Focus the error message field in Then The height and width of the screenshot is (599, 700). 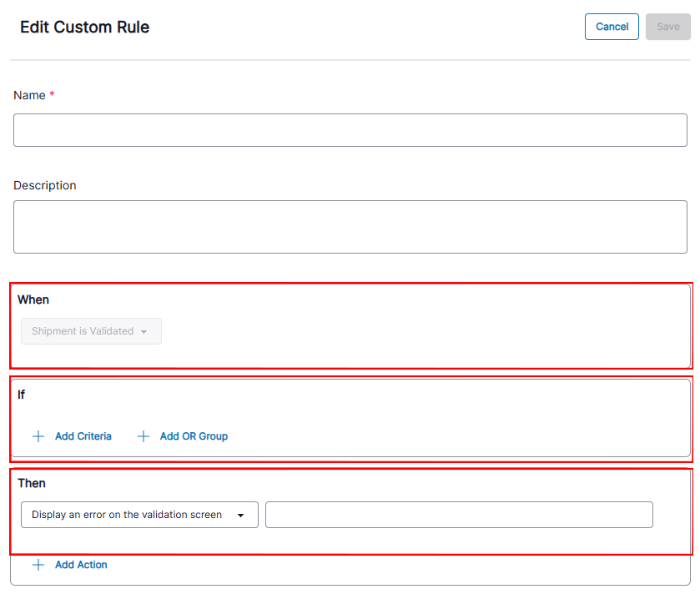pyautogui.click(x=458, y=515)
